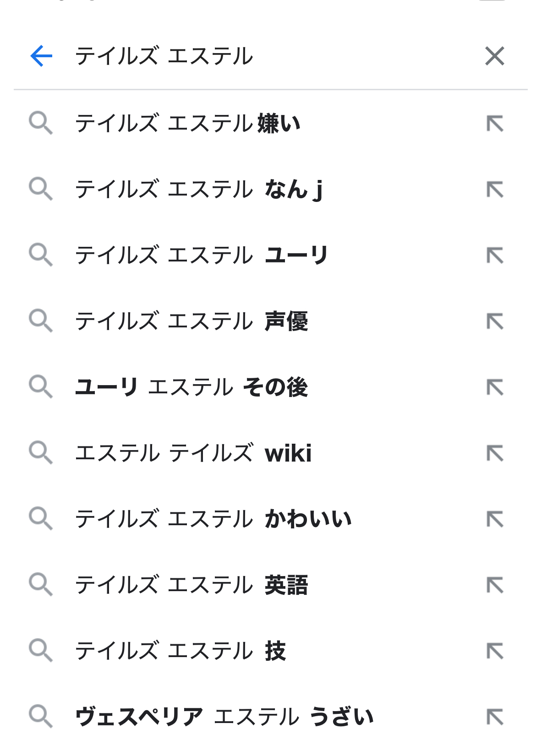Tap the blue back arrow
Viewport: 536px width, 756px height.
(x=41, y=56)
